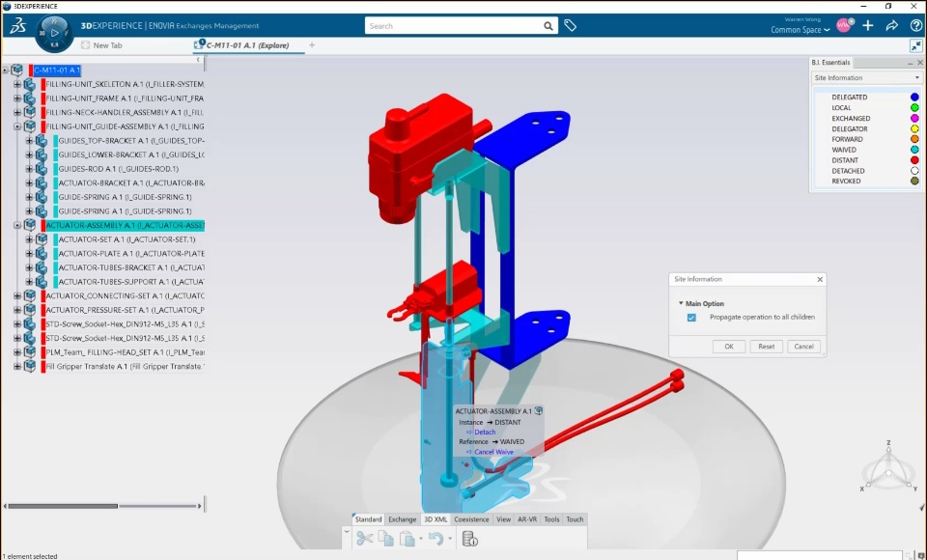The width and height of the screenshot is (927, 560).
Task: Click the part icon of GUIDES-ROD A.1 row
Action: click(42, 169)
